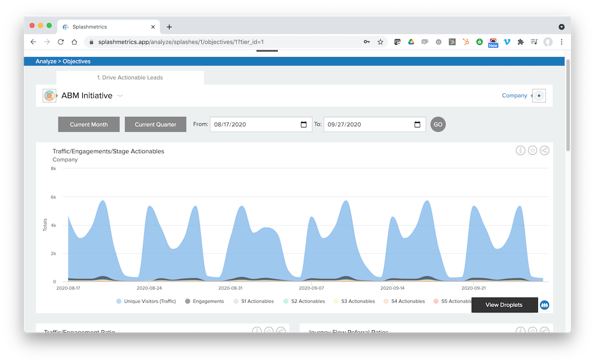Open the Company tier target icon

coord(539,96)
